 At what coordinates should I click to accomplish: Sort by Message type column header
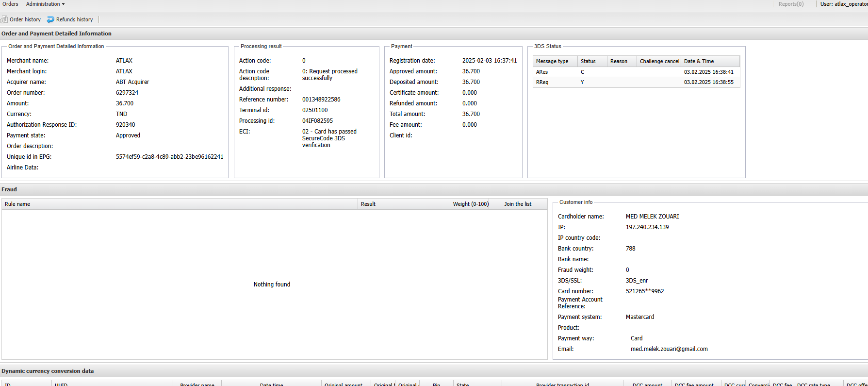[552, 61]
